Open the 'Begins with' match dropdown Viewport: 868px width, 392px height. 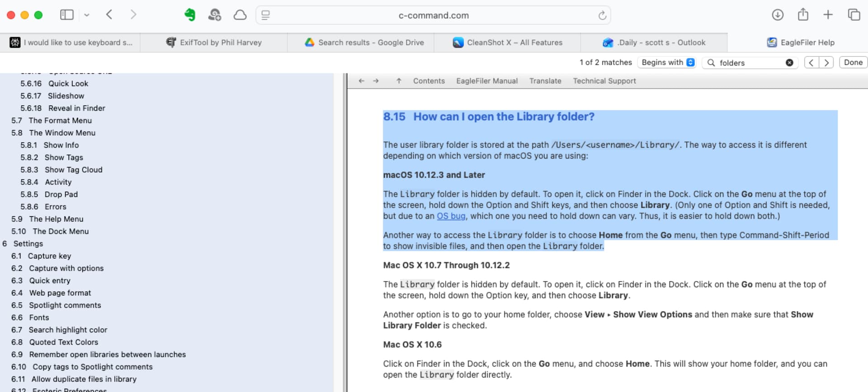point(667,62)
